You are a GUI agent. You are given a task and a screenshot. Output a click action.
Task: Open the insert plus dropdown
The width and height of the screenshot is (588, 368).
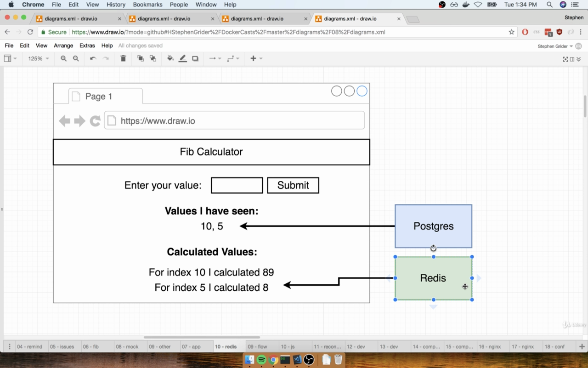click(x=256, y=58)
